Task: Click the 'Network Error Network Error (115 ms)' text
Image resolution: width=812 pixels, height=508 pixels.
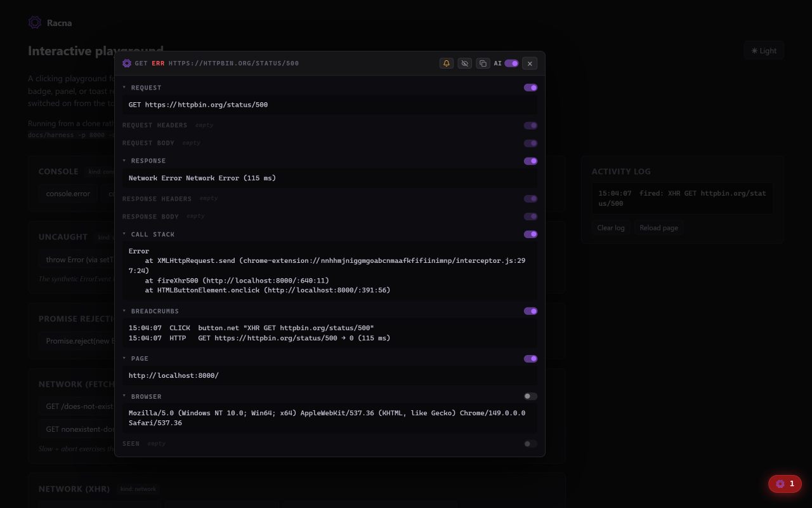Action: point(202,178)
